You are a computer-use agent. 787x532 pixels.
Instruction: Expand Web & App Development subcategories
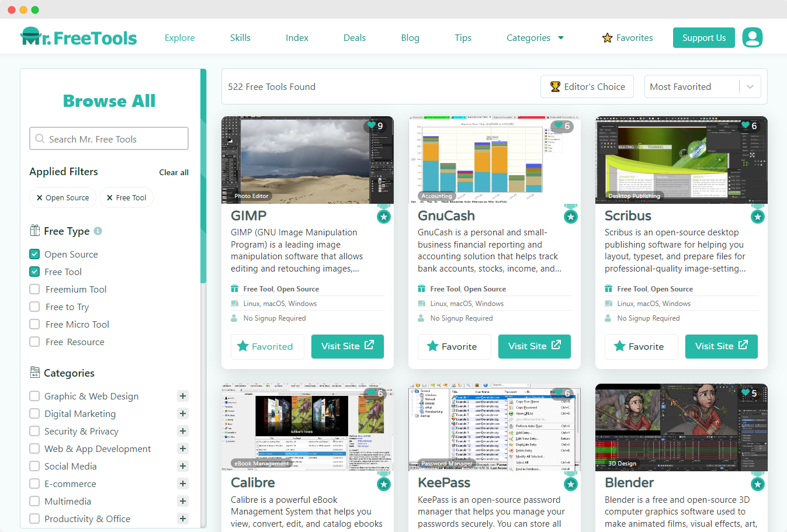183,448
